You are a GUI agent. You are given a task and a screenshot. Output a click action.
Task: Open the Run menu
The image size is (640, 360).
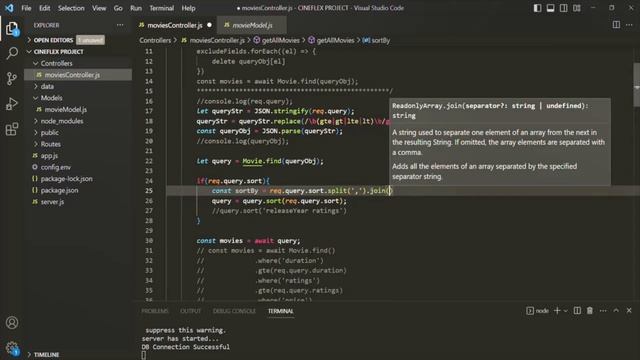click(x=136, y=8)
